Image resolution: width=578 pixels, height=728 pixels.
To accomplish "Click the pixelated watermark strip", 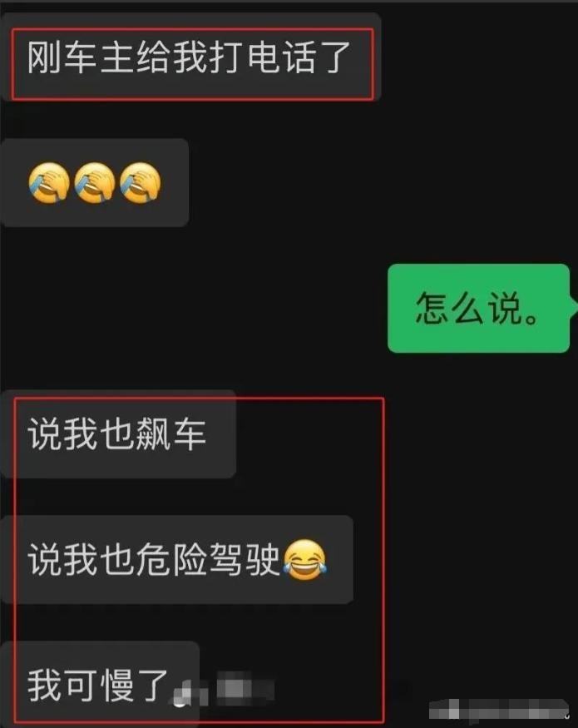I will [x=499, y=710].
